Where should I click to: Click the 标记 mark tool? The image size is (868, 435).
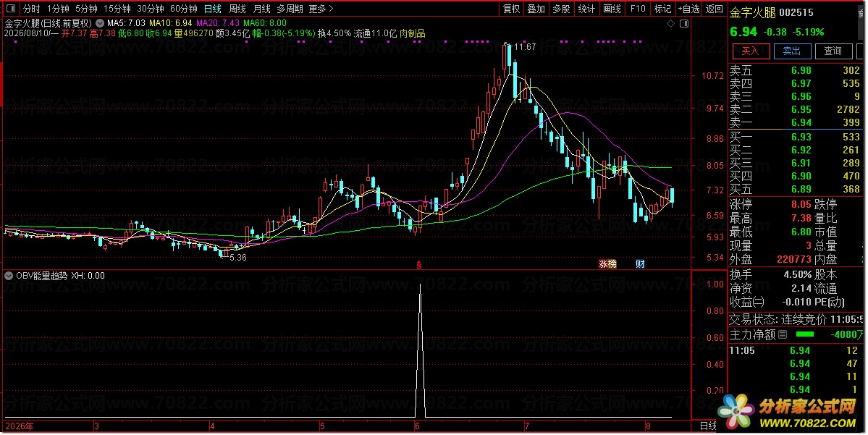point(662,9)
